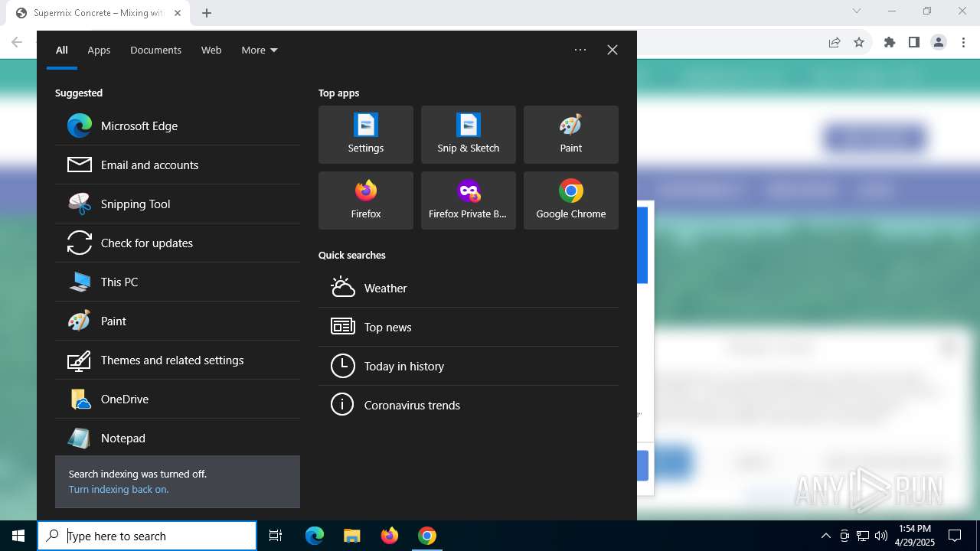Launch Notepad from the Suggested list
The height and width of the screenshot is (551, 980).
178,438
